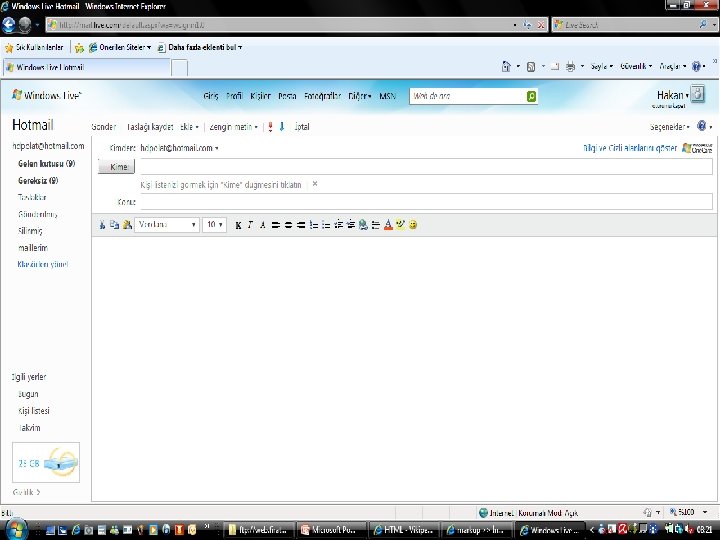Click the Klasörleri yönet link
This screenshot has width=720, height=540.
(x=42, y=264)
